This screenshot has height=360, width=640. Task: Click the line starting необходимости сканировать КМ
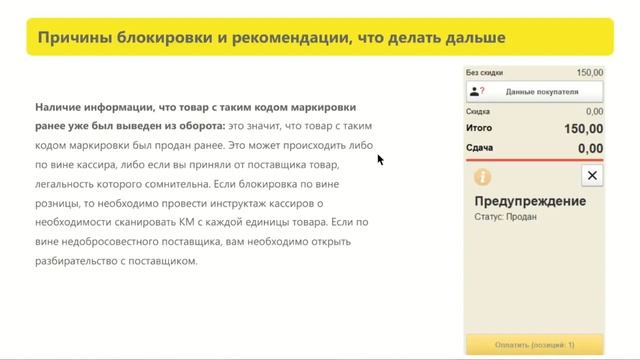202,222
